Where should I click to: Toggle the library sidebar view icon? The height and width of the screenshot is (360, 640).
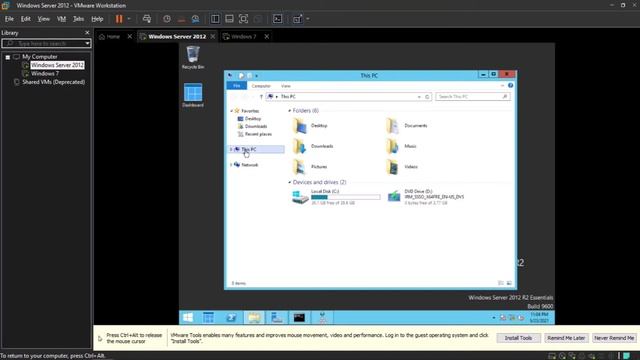click(215, 19)
